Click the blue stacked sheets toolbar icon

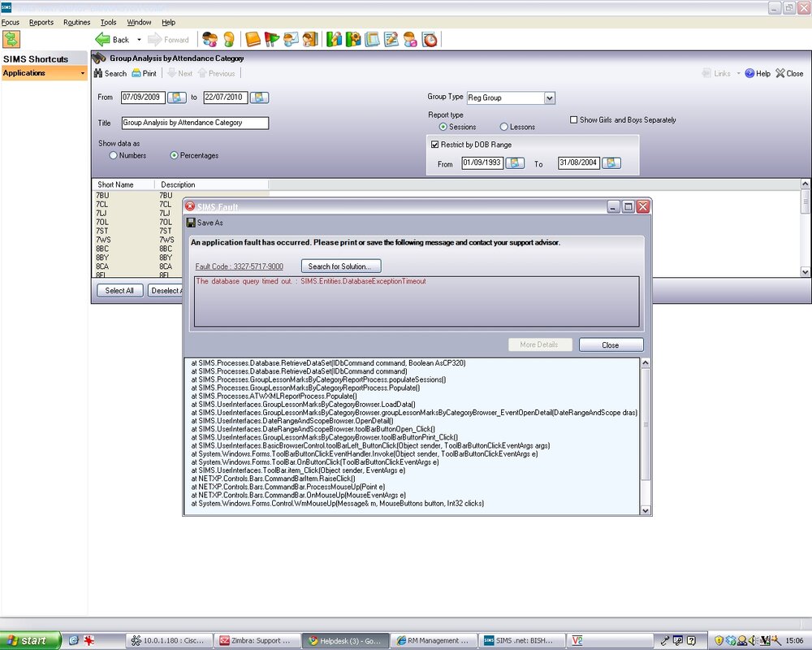pyautogui.click(x=373, y=39)
